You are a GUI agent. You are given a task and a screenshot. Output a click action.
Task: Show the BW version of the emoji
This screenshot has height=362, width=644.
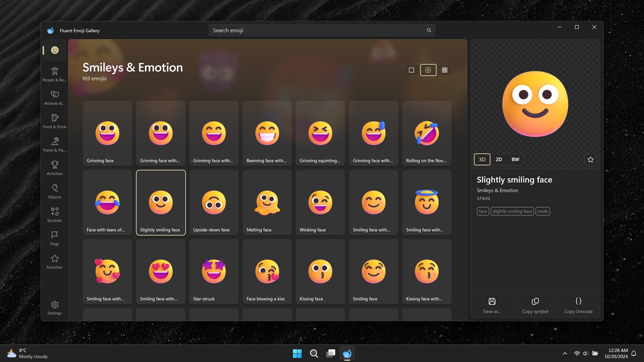pos(515,159)
